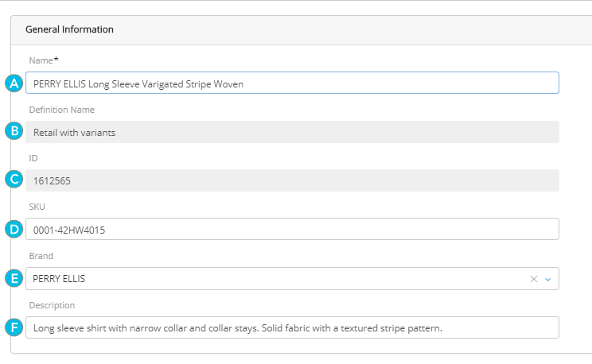Select the read-only ID field 1612565
Image resolution: width=592 pixels, height=364 pixels.
tap(292, 180)
